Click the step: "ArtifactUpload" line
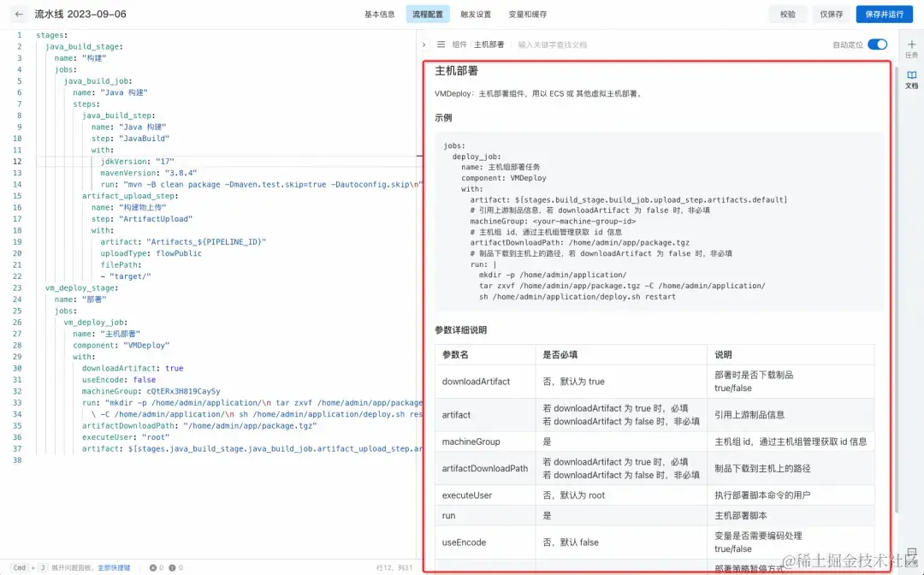Image resolution: width=924 pixels, height=575 pixels. coord(142,219)
